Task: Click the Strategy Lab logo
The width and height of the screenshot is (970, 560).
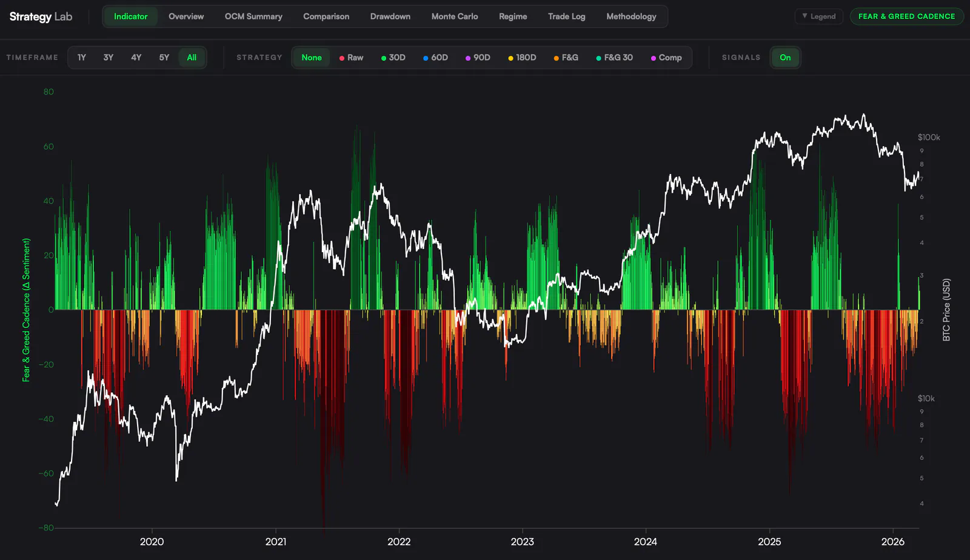Action: (x=41, y=16)
